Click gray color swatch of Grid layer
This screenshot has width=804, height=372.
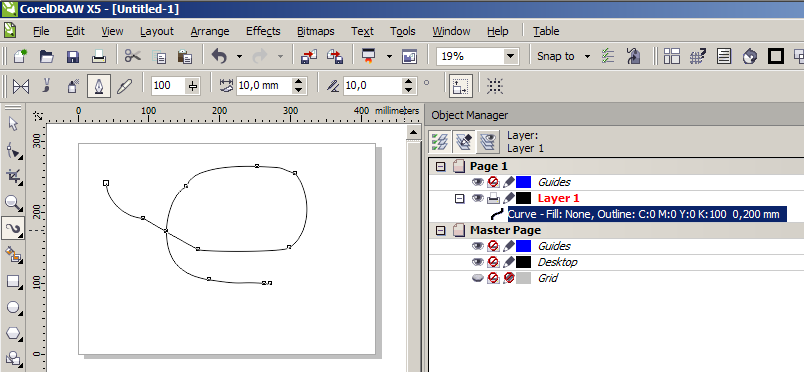pyautogui.click(x=524, y=278)
